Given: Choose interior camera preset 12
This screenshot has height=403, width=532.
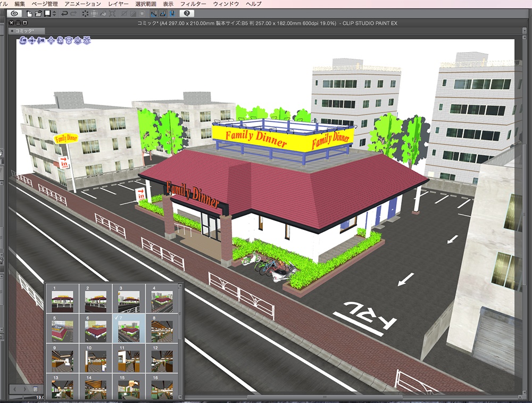Looking at the screenshot, I should (x=162, y=358).
